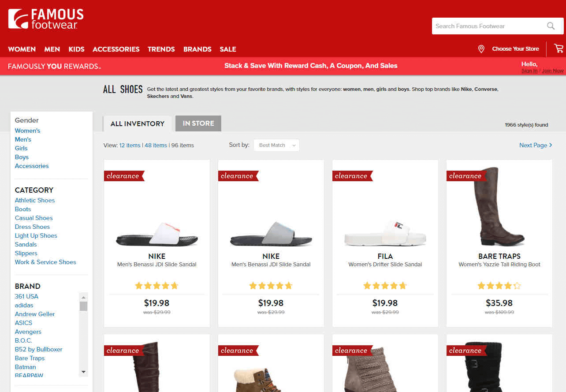The height and width of the screenshot is (392, 566).
Task: Open the Sale menu
Action: 228,49
